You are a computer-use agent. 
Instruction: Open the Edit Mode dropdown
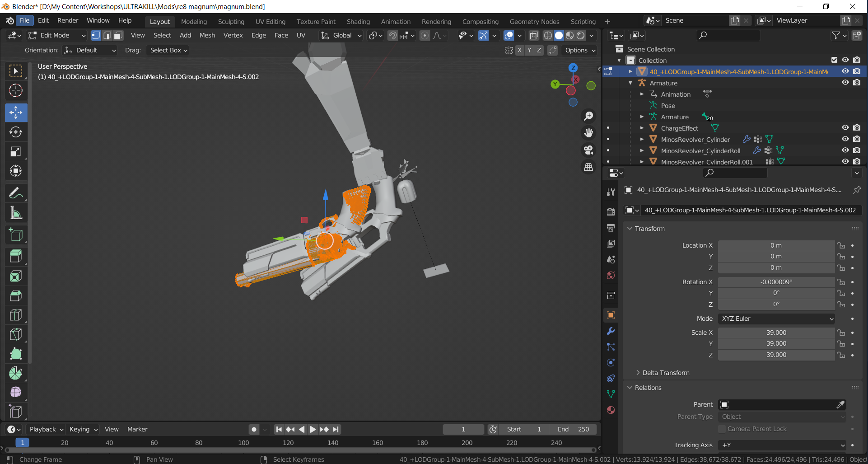(56, 35)
